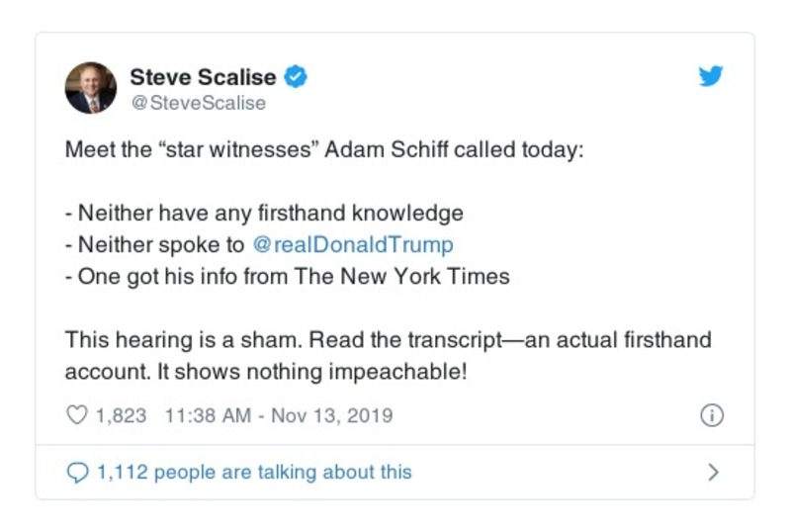Screen dimensions: 790x532
Task: Click the blue verified checkmark badge
Action: pyautogui.click(x=295, y=76)
